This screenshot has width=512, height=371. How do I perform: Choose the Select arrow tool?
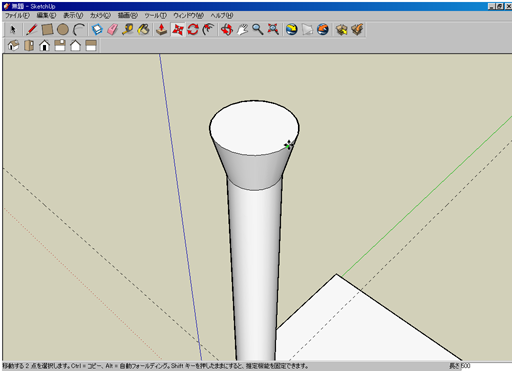tap(13, 30)
